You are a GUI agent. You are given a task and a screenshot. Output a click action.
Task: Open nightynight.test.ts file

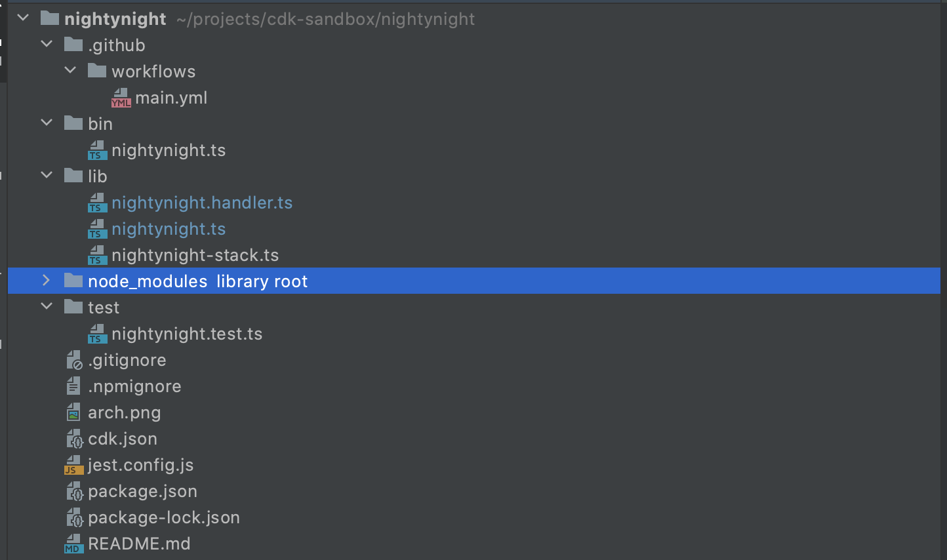tap(186, 334)
